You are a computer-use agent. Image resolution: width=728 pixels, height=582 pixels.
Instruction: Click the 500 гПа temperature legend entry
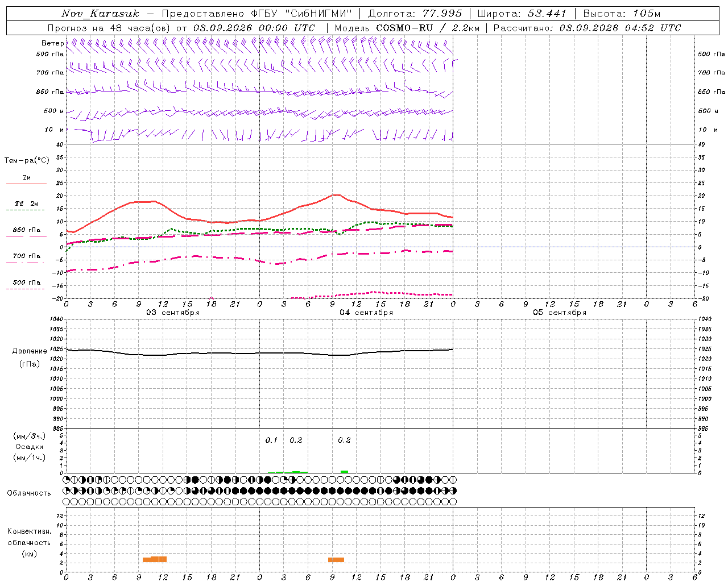coord(26,285)
